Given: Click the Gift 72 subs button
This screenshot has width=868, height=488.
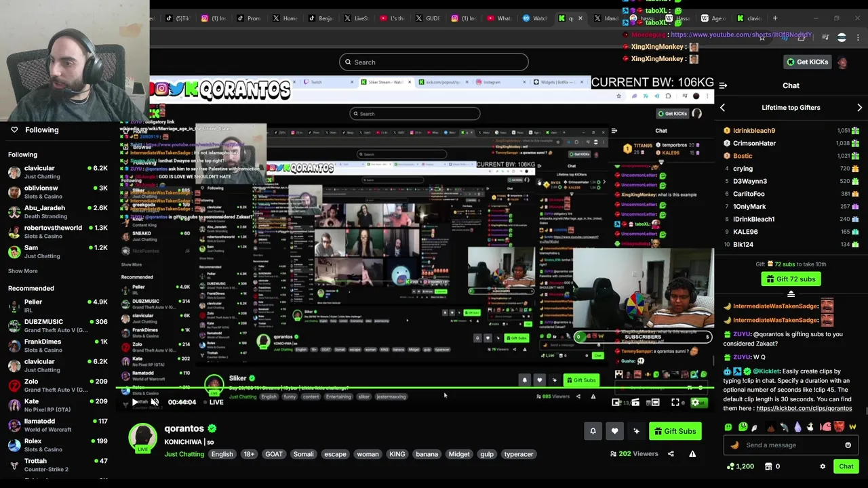Looking at the screenshot, I should pos(791,279).
